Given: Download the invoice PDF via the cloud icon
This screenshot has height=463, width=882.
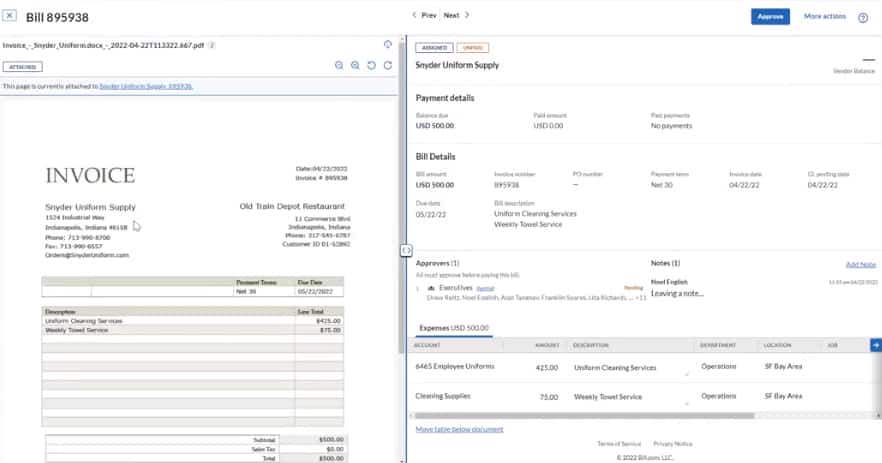Looking at the screenshot, I should pyautogui.click(x=388, y=44).
